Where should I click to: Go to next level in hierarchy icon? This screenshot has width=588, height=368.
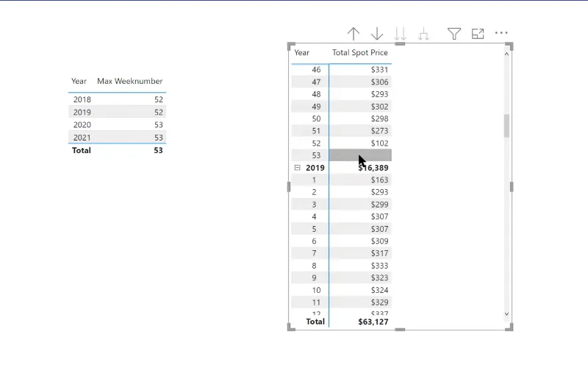[400, 34]
